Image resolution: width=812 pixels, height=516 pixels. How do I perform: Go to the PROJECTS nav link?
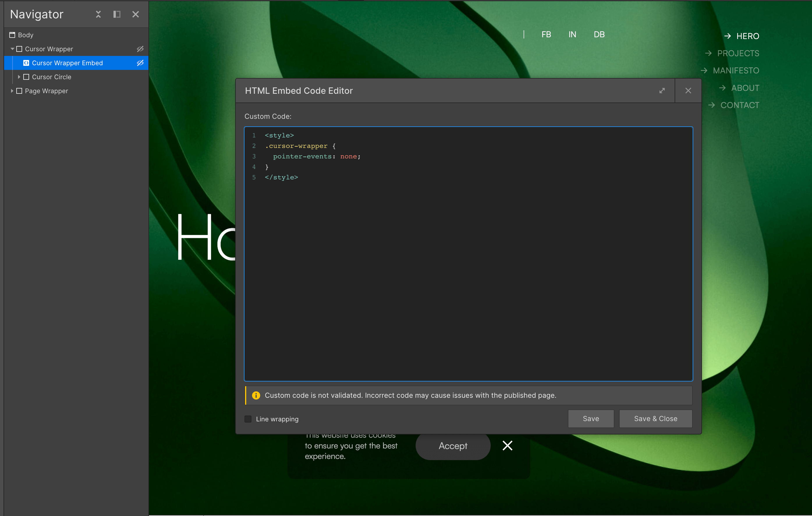(x=738, y=53)
